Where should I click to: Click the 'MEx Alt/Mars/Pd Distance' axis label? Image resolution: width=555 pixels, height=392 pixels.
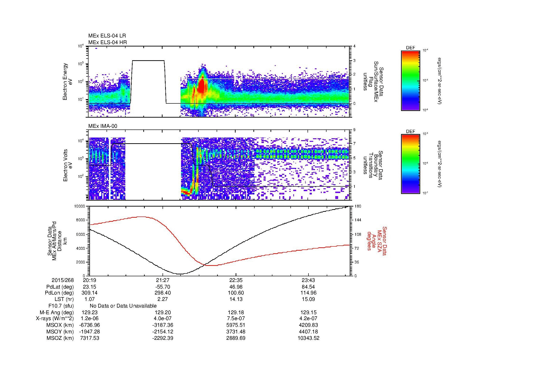pyautogui.click(x=57, y=241)
